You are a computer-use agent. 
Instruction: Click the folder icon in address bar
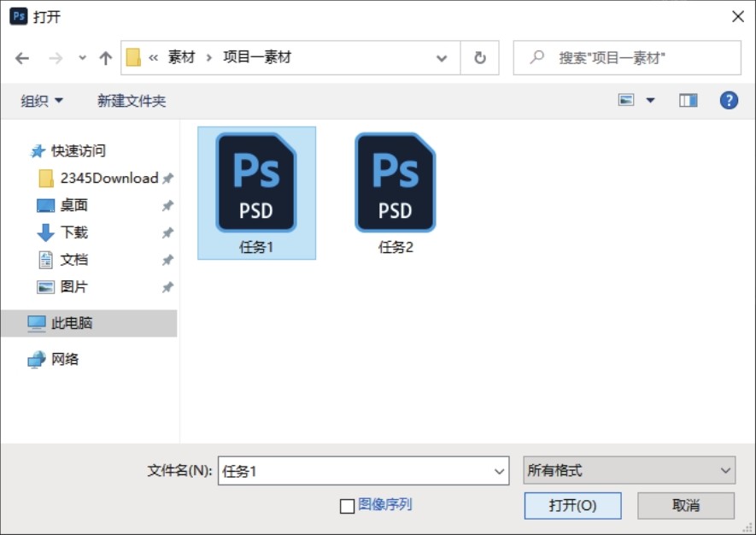pyautogui.click(x=133, y=57)
